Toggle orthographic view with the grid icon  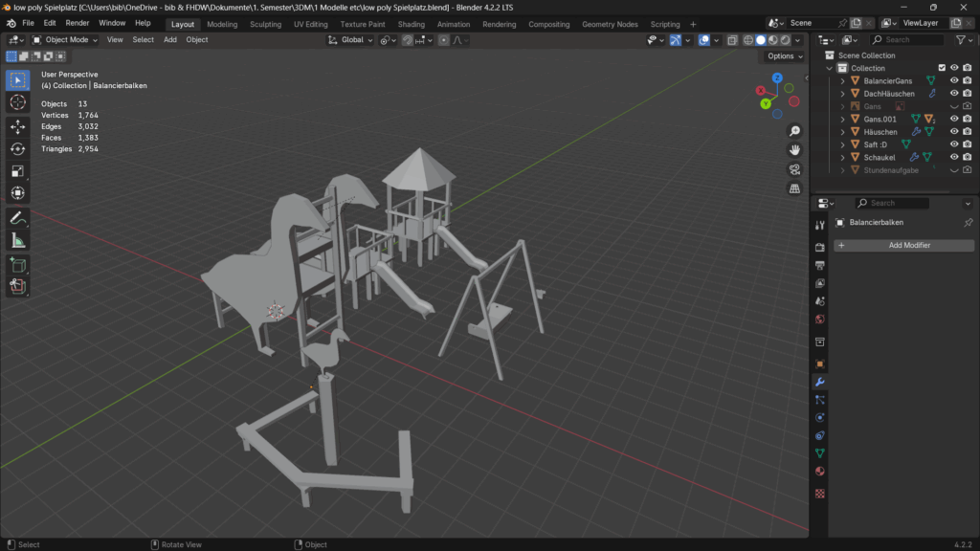(x=794, y=188)
